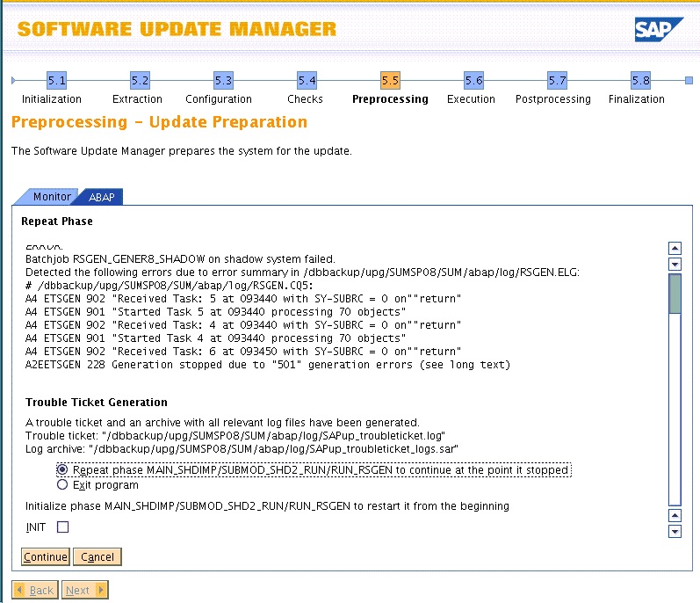Click the Checks step label
This screenshot has width=700, height=603.
tap(305, 99)
